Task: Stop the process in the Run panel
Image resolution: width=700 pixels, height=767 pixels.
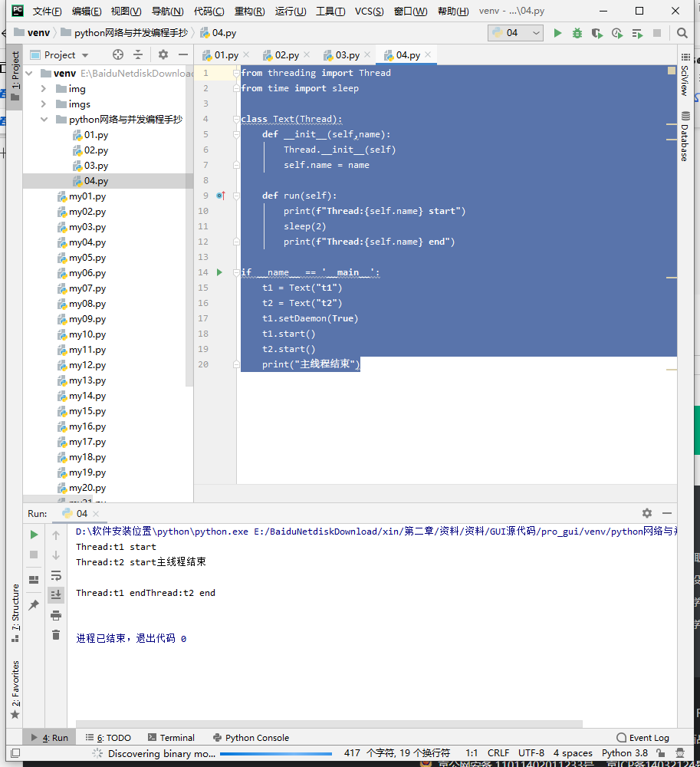Action: click(34, 555)
